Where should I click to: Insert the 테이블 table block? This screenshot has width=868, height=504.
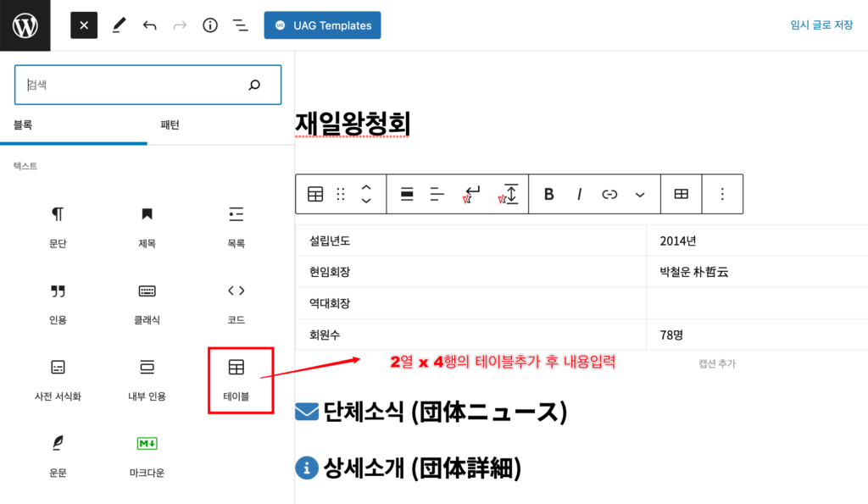point(236,378)
